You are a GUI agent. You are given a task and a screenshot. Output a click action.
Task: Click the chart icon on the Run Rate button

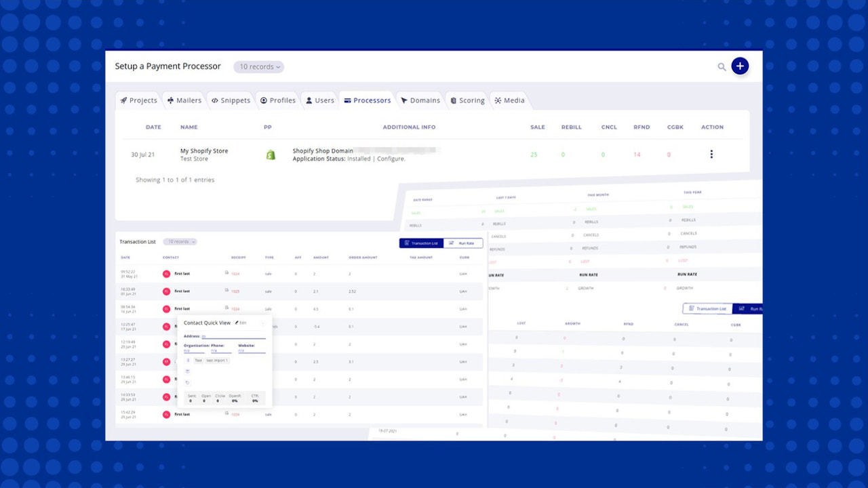(x=450, y=243)
